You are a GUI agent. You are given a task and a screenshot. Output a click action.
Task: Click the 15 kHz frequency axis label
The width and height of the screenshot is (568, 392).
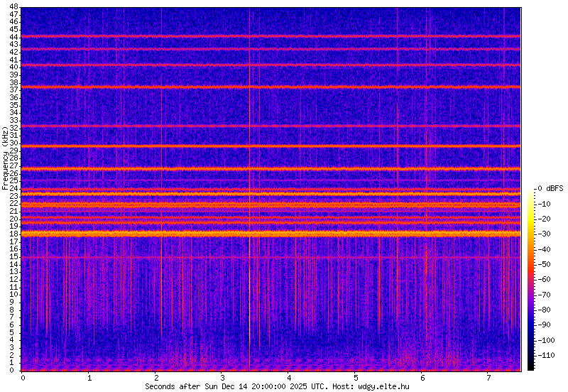13,256
